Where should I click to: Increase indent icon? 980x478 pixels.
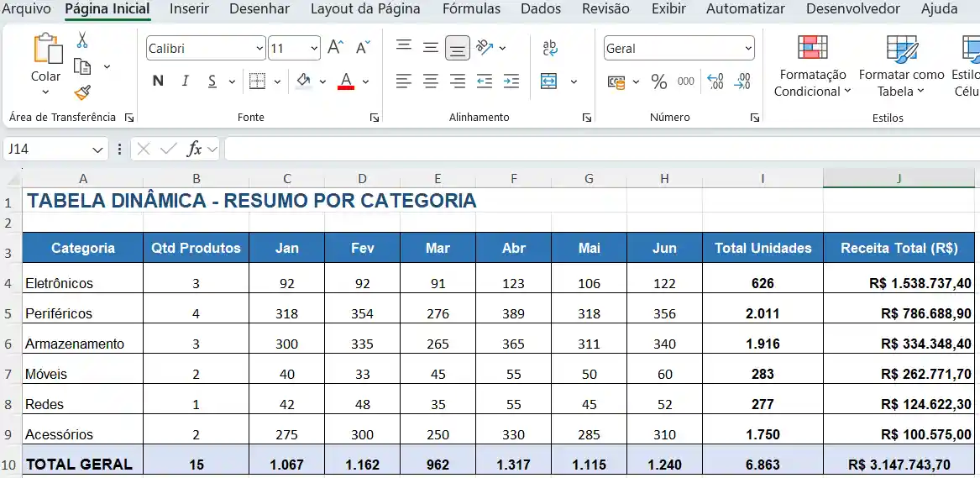pyautogui.click(x=511, y=81)
